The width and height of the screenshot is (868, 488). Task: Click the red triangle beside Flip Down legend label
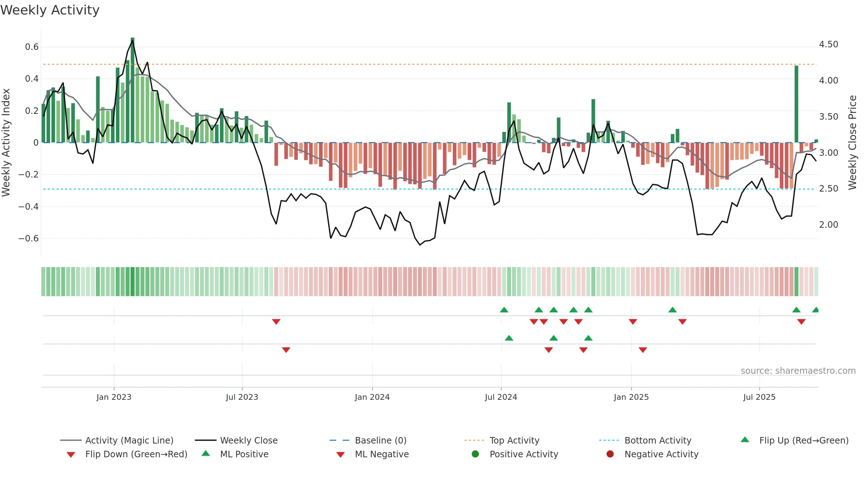(71, 455)
